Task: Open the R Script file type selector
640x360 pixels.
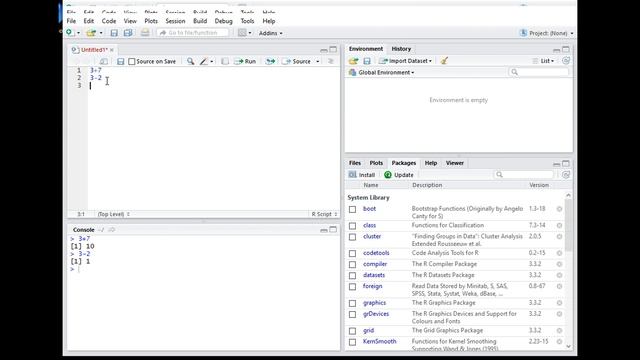Action: 324,214
